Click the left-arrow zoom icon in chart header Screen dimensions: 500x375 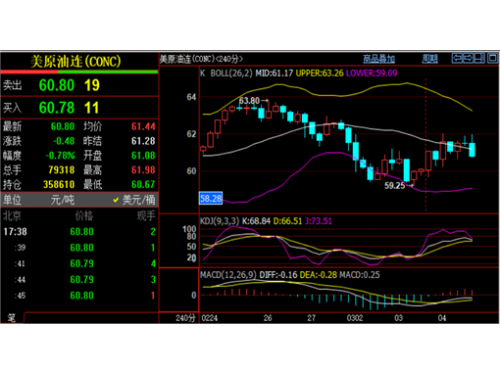click(x=457, y=58)
